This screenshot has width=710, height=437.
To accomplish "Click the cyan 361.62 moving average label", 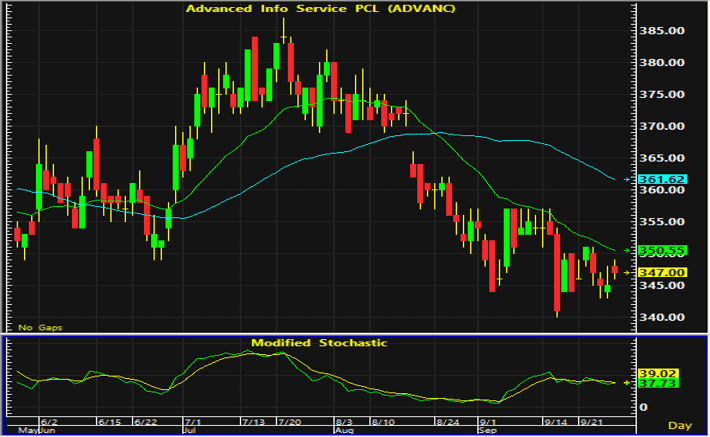I will coord(662,179).
